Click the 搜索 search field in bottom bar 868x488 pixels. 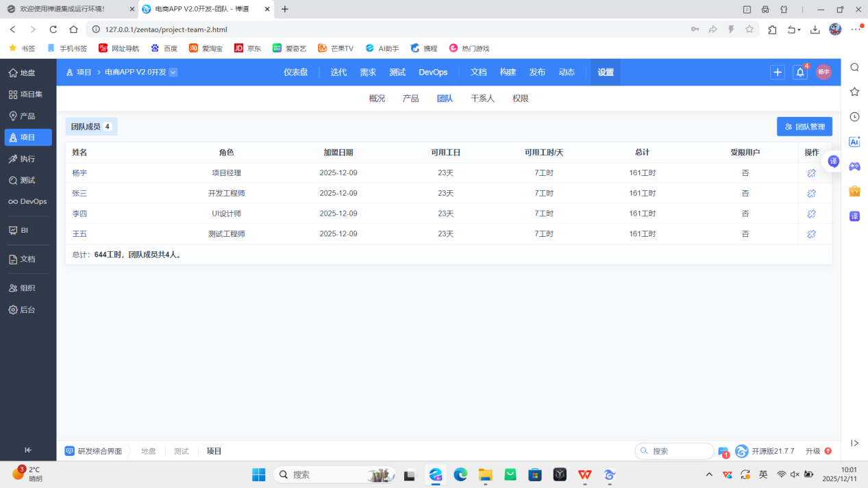[675, 450]
